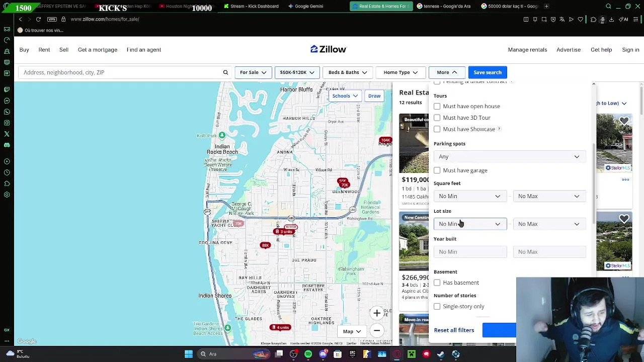This screenshot has width=644, height=362.
Task: Check Has basement option
Action: click(437, 283)
